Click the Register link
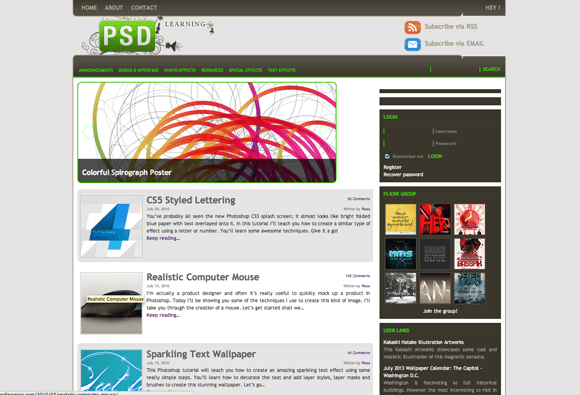This screenshot has height=395, width=580. coord(392,167)
